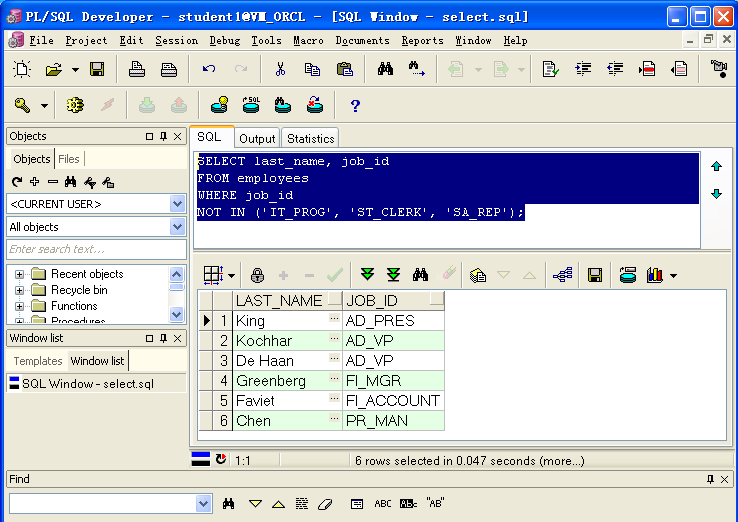This screenshot has height=522, width=738.
Task: Open the Session menu
Action: point(176,41)
